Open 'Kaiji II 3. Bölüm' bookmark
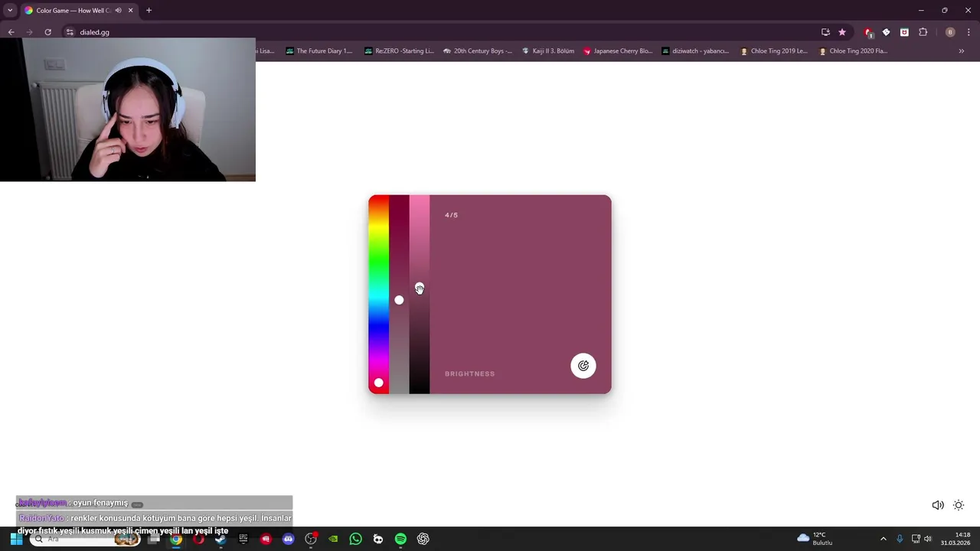980x551 pixels. [547, 51]
